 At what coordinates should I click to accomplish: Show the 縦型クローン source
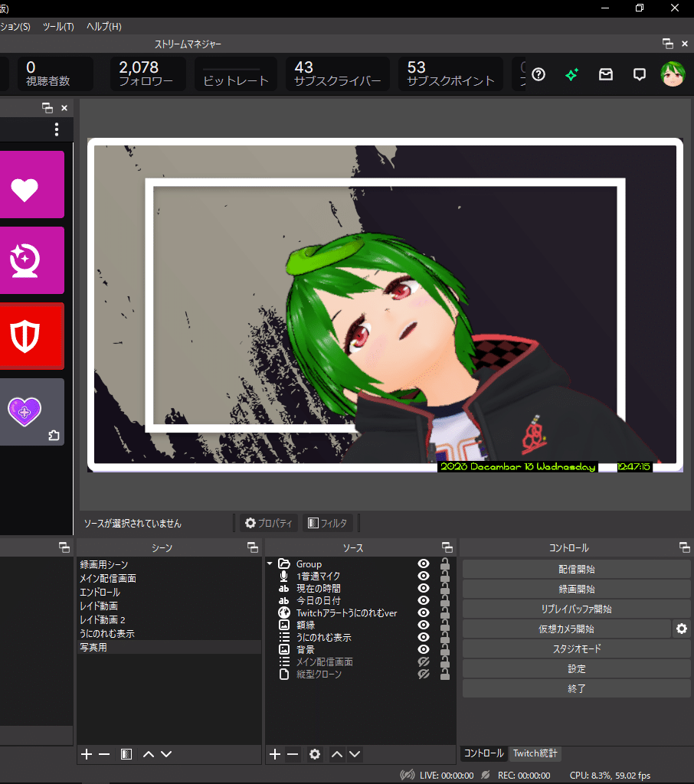424,674
